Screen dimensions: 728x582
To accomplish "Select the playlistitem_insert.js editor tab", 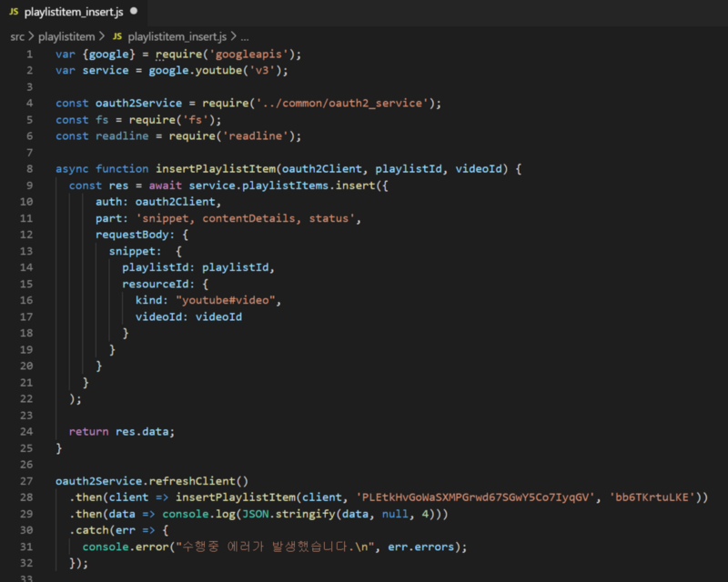I will tap(74, 12).
